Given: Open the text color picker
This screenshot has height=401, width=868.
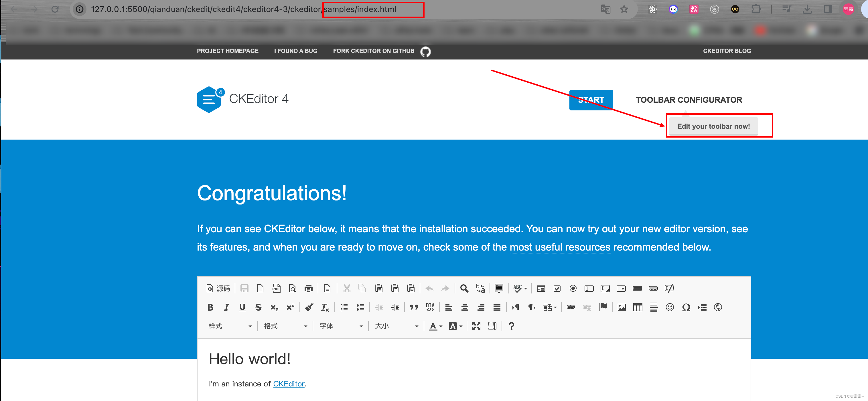Looking at the screenshot, I should point(436,326).
